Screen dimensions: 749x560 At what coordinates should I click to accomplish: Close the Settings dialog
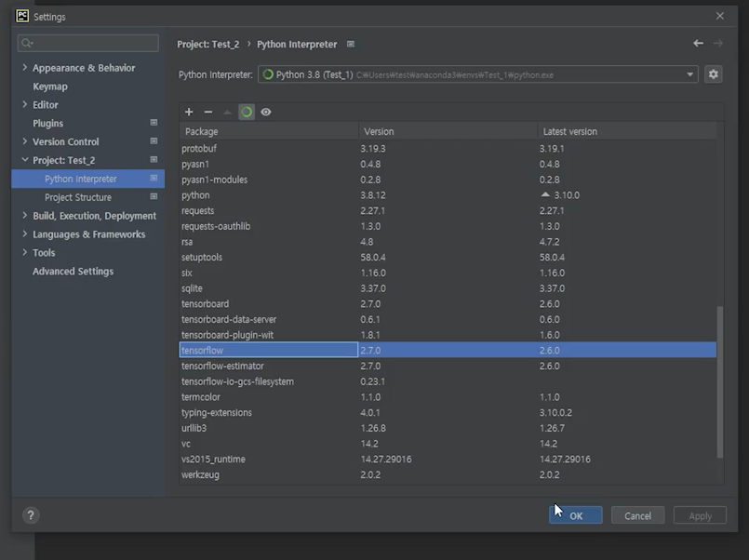(720, 16)
